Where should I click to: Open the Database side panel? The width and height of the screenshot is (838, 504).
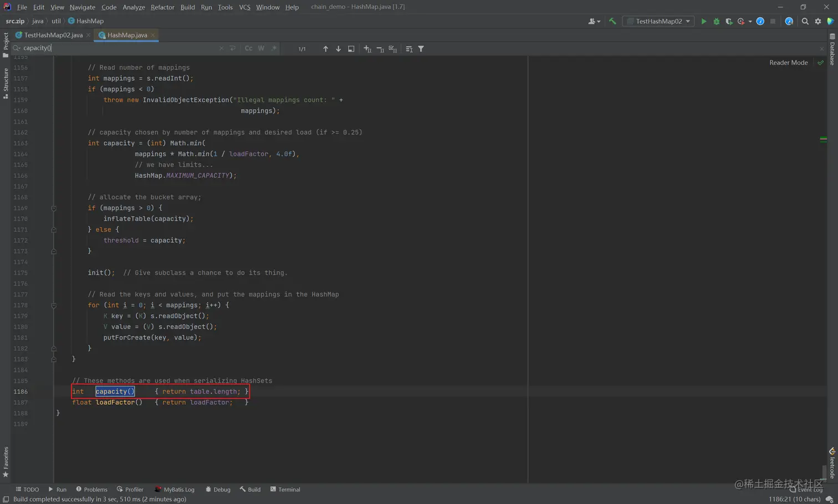click(832, 49)
